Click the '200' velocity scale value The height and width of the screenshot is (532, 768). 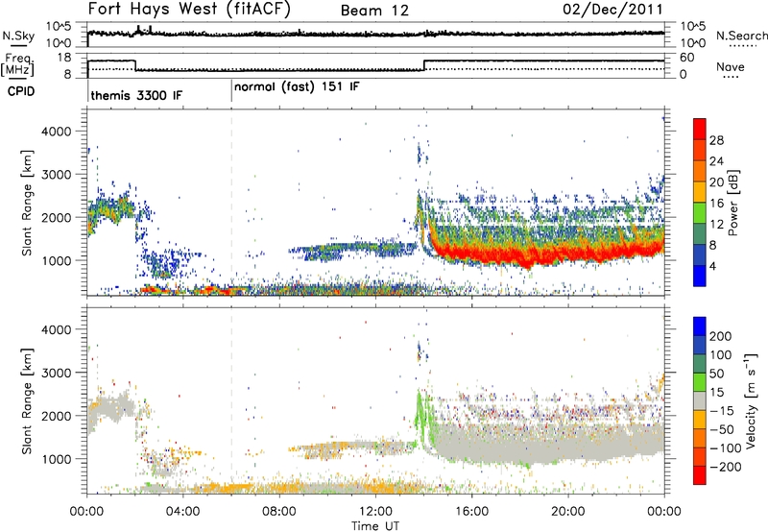pyautogui.click(x=721, y=336)
